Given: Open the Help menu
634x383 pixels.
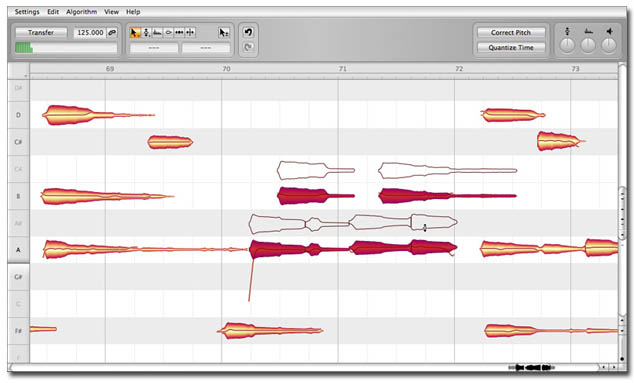Looking at the screenshot, I should tap(133, 12).
